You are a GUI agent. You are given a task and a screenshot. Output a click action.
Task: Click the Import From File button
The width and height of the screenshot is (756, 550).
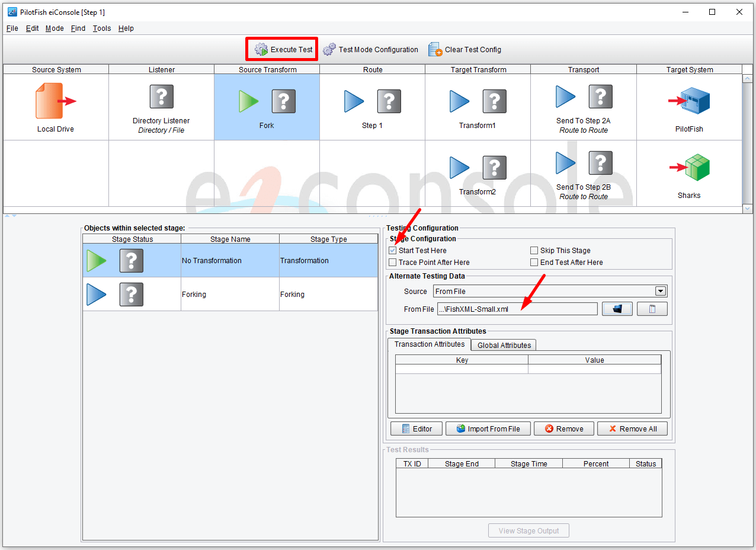point(488,429)
